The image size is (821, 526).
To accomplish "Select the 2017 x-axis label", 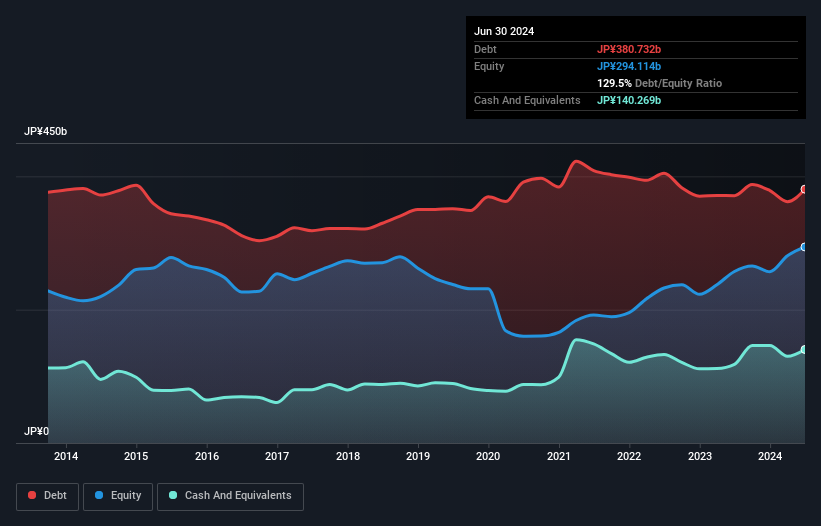I will (x=277, y=456).
